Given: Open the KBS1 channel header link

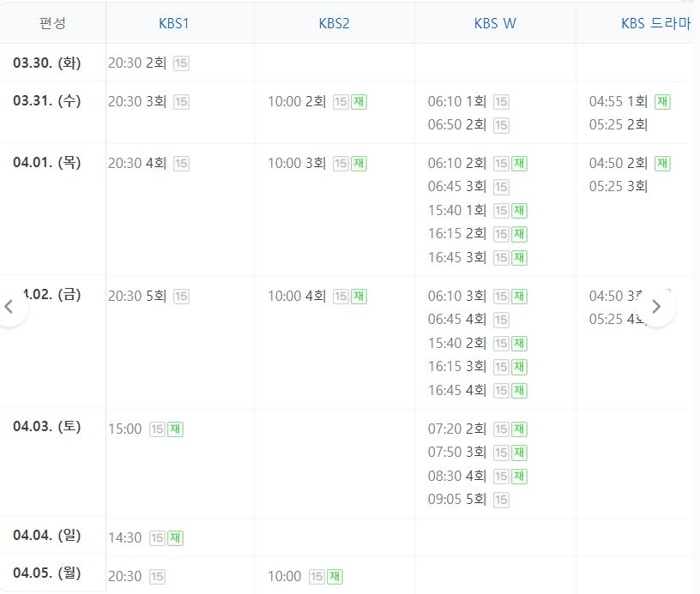Looking at the screenshot, I should coord(173,23).
